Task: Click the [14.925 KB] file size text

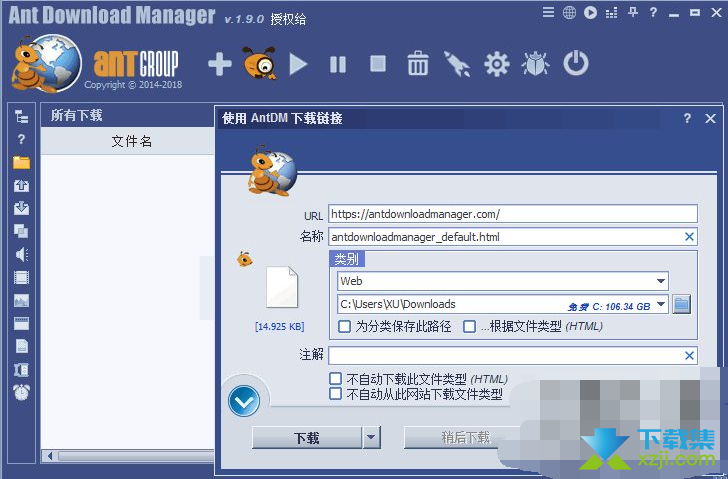Action: click(280, 326)
